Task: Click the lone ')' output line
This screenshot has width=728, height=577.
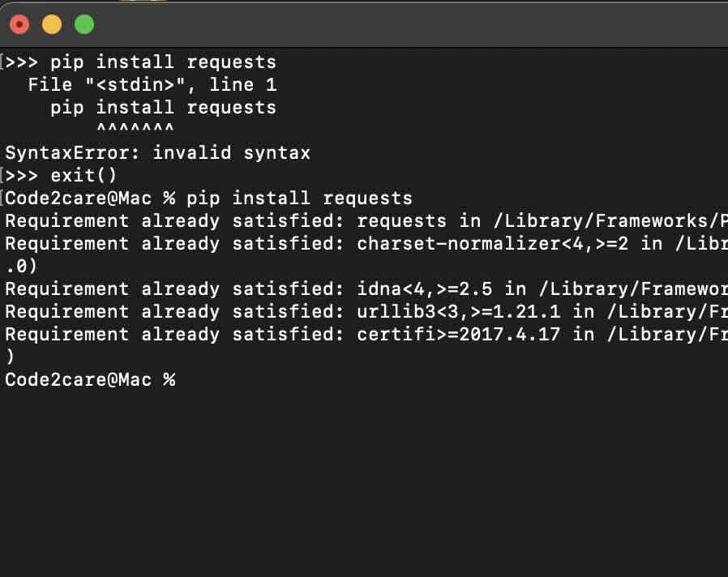Action: (10, 357)
